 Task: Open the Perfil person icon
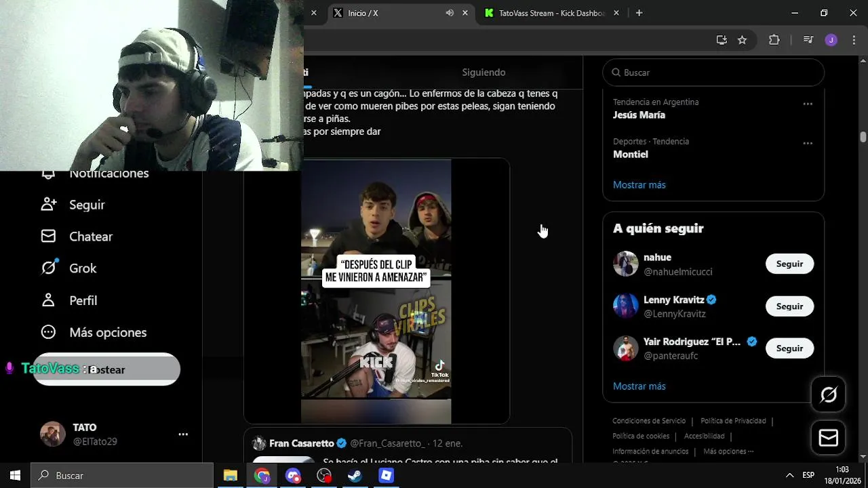pyautogui.click(x=48, y=300)
